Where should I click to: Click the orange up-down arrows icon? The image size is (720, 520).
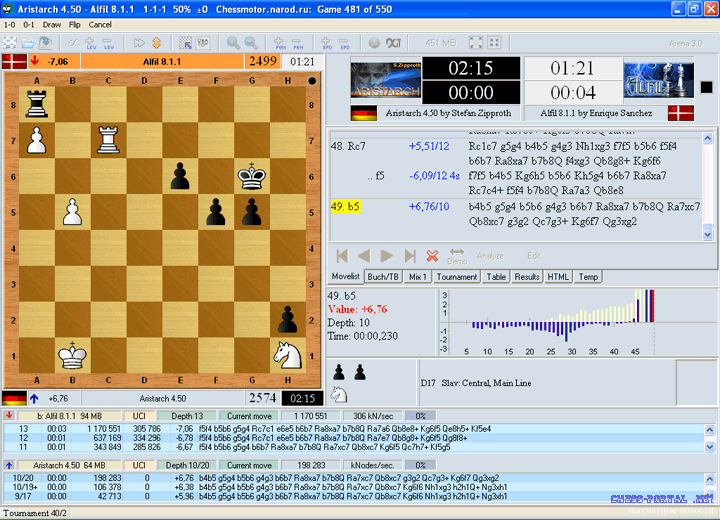(157, 43)
